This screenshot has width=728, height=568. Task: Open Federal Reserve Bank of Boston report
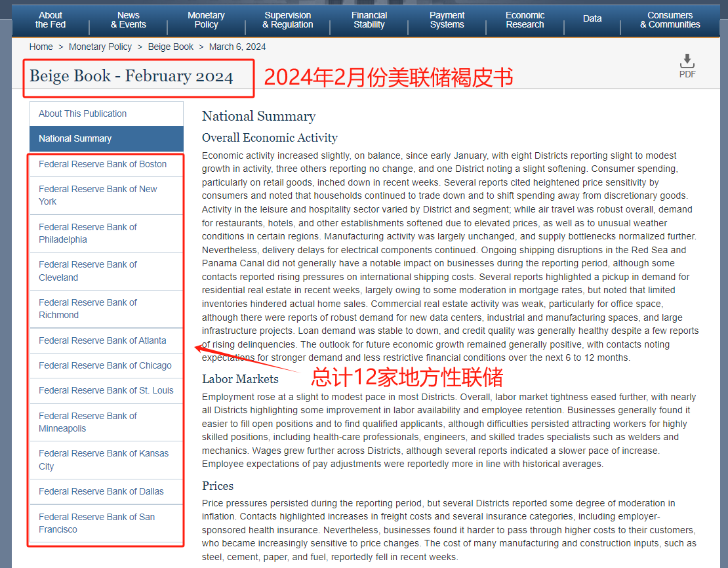pos(106,165)
